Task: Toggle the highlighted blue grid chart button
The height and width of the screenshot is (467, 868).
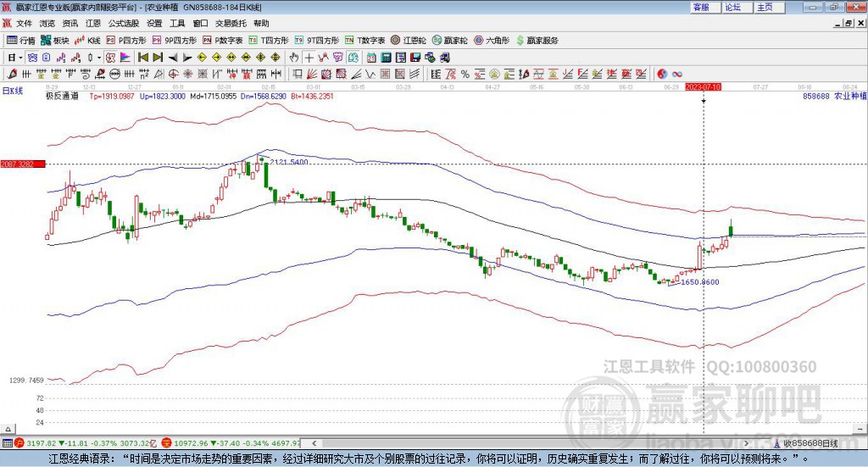Action: click(x=33, y=58)
